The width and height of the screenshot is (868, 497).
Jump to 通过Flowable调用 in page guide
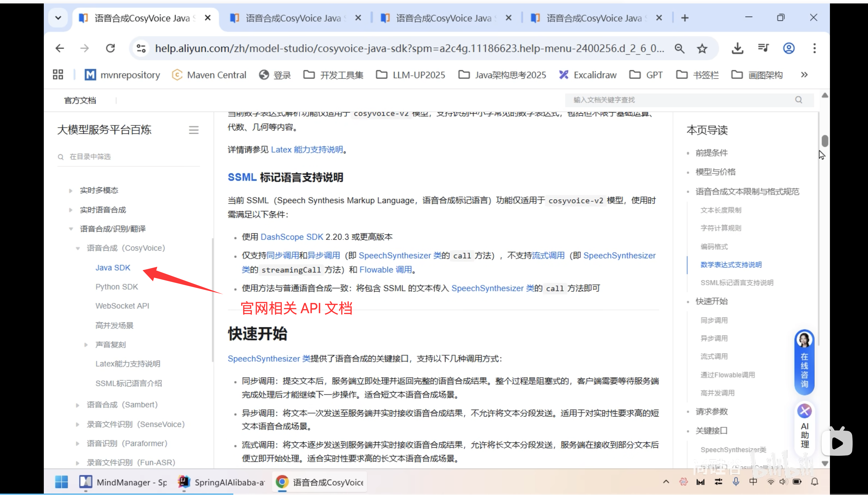click(727, 375)
